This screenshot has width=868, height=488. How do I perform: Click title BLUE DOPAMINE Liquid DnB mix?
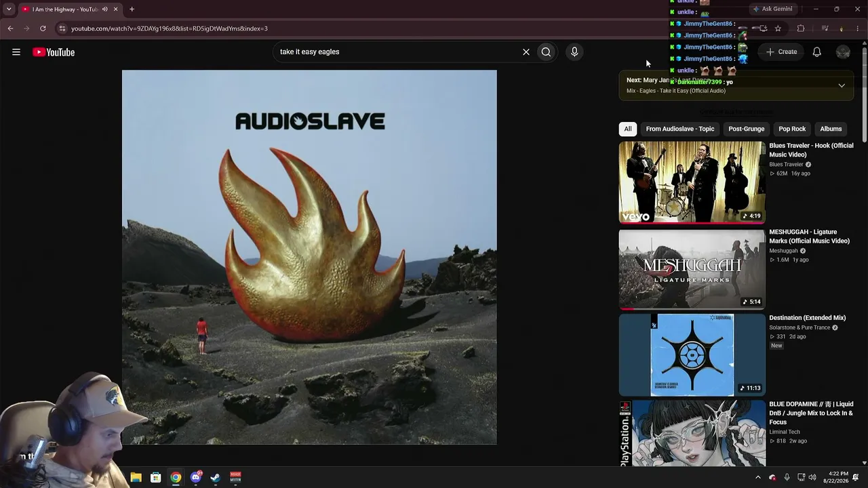[x=811, y=413]
